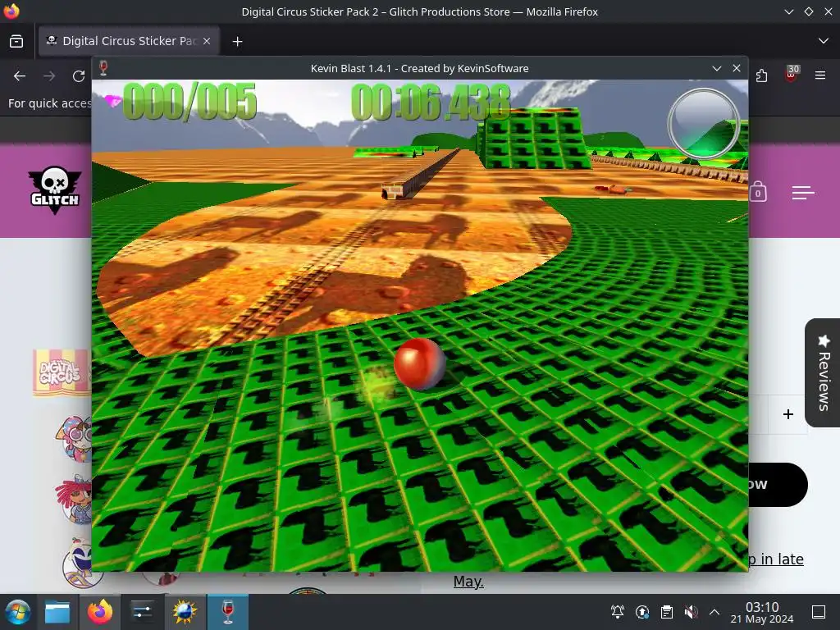Click the globe star taskbar app icon
Image resolution: width=840 pixels, height=630 pixels.
tap(185, 612)
